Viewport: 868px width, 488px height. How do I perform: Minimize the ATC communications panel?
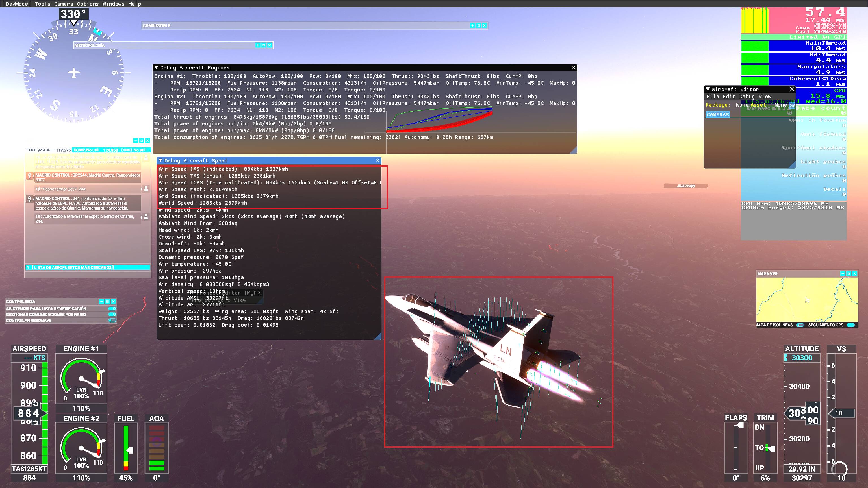click(135, 140)
